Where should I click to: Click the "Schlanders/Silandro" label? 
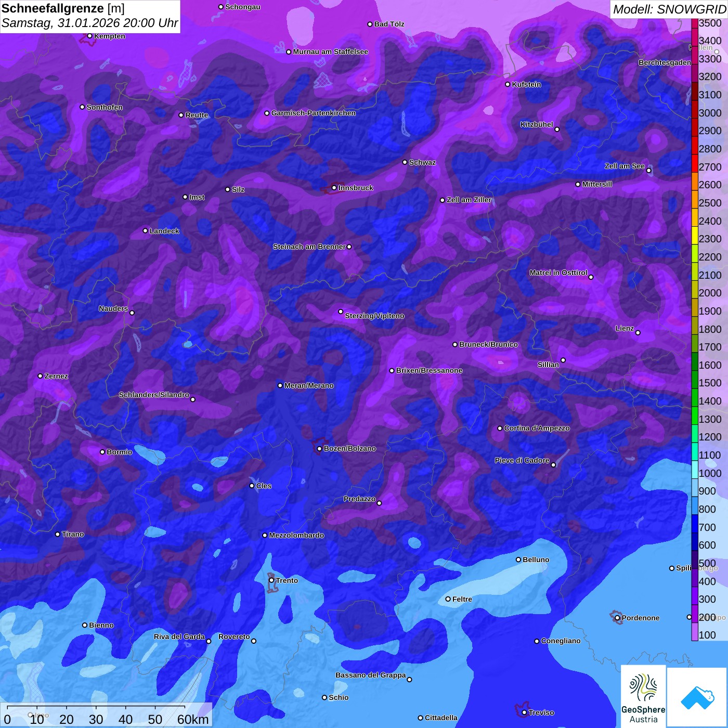(154, 395)
